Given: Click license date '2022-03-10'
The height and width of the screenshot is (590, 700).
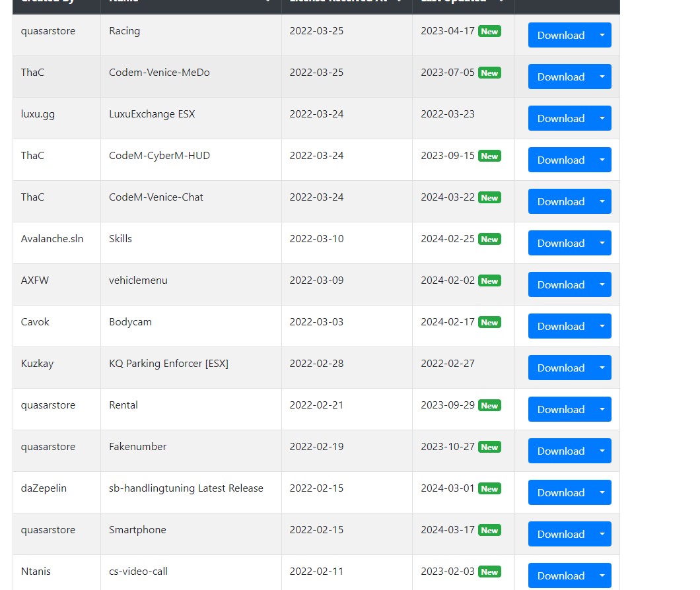Looking at the screenshot, I should click(316, 239).
